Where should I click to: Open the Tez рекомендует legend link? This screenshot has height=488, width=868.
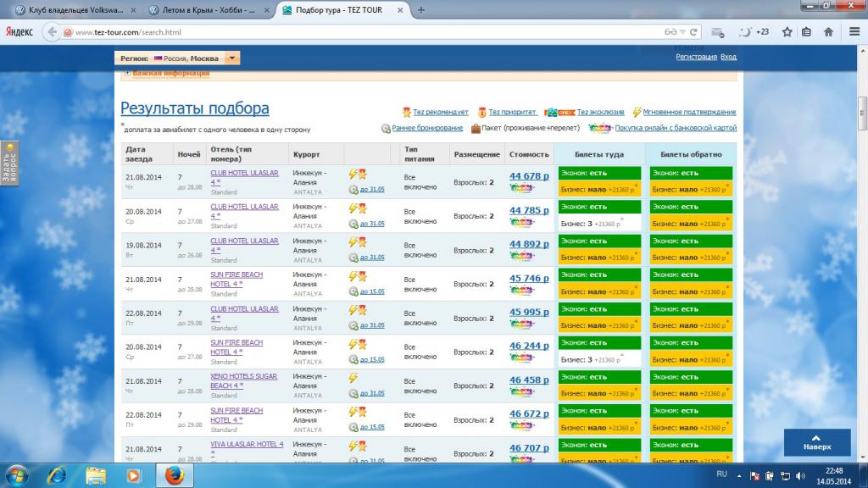point(441,112)
